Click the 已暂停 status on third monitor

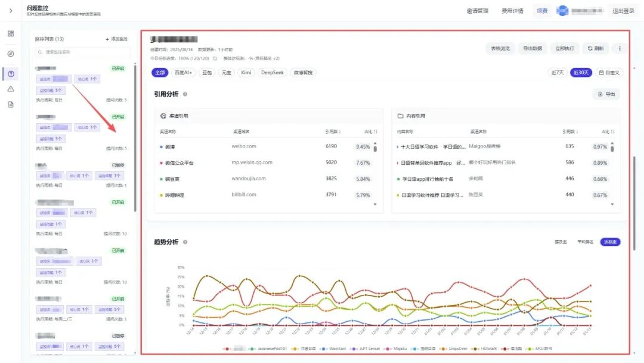[x=118, y=165]
